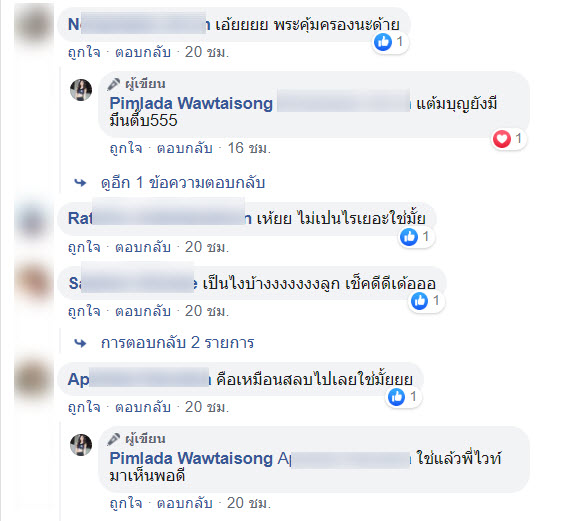
Task: Reply to the เห้ย ไม่เป็นไรเยอะใช่มั้ย comment
Action: [x=143, y=247]
